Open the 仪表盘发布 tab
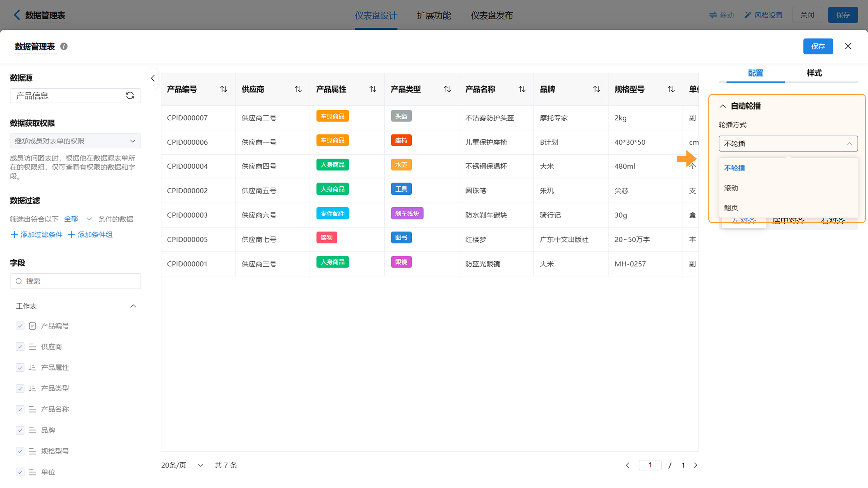 pyautogui.click(x=492, y=16)
